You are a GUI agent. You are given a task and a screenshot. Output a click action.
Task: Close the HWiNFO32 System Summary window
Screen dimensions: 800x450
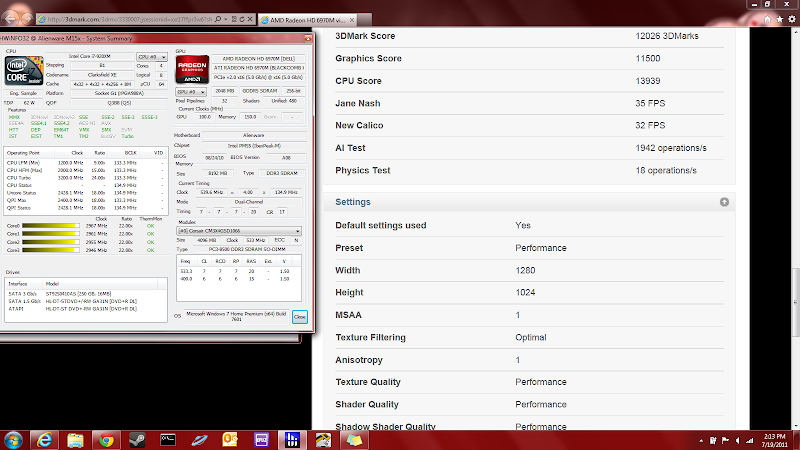[308, 38]
